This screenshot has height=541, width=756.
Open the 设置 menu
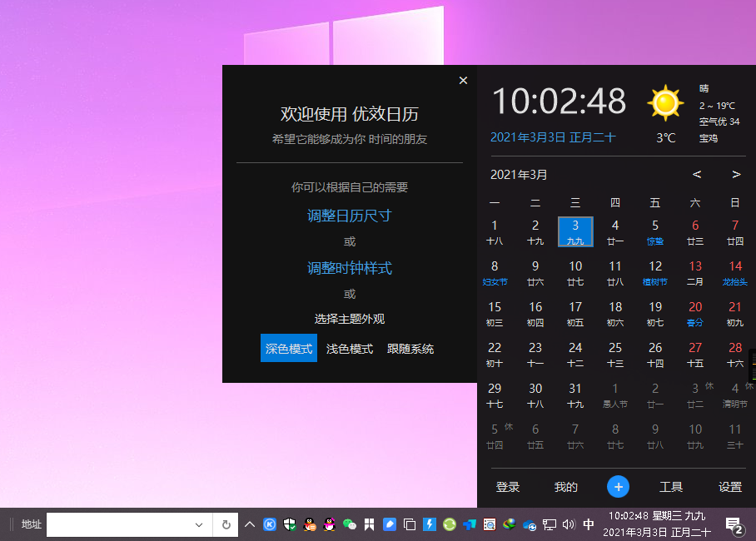point(732,487)
